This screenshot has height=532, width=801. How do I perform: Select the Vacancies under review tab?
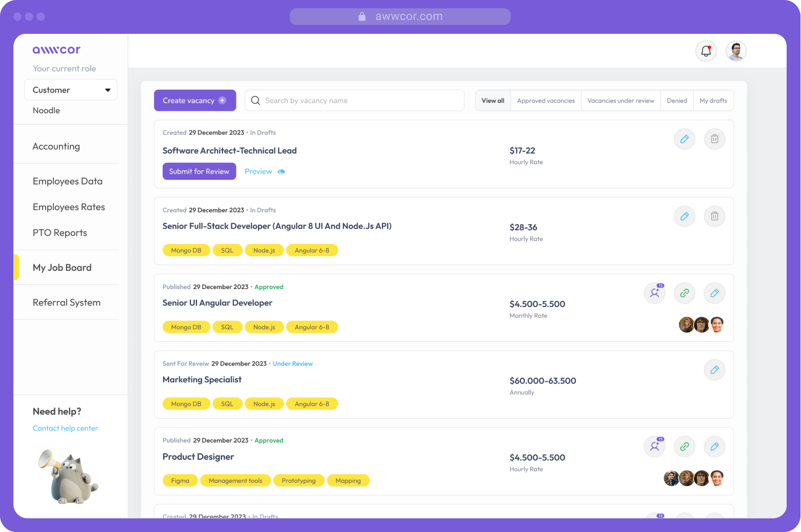620,101
